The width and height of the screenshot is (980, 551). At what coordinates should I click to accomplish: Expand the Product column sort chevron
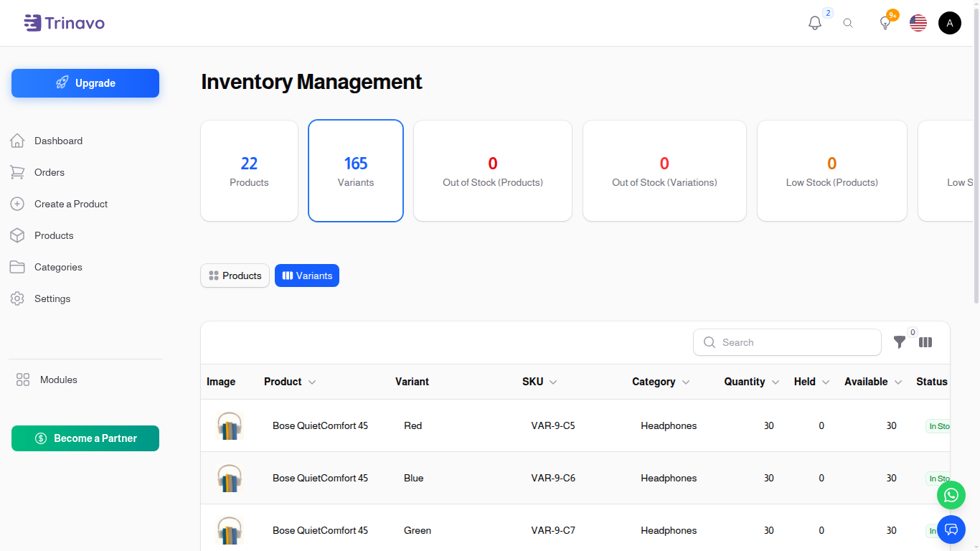tap(312, 382)
